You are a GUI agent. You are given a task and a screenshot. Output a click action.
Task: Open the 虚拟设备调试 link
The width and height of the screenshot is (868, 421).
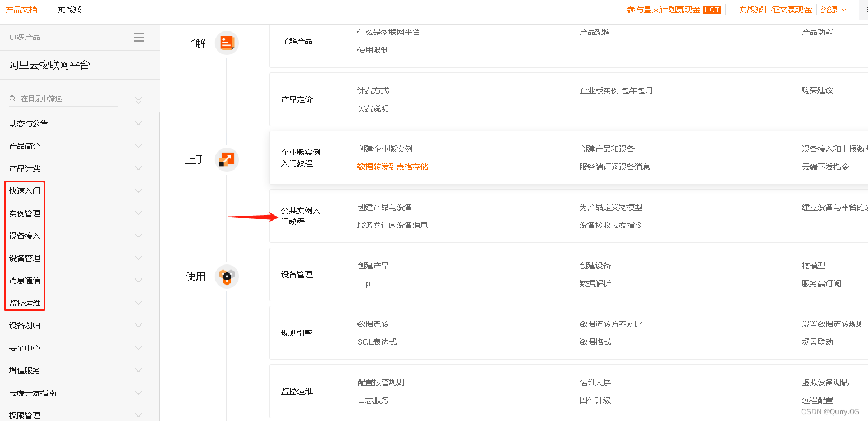click(x=825, y=382)
